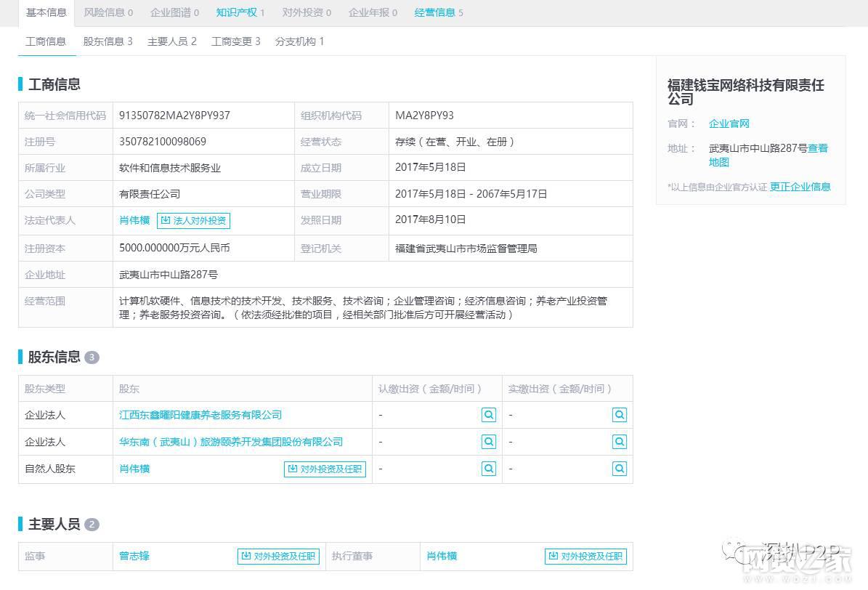Click supervisor name 曾志锋
Screen dimensions: 868x590
(x=134, y=556)
